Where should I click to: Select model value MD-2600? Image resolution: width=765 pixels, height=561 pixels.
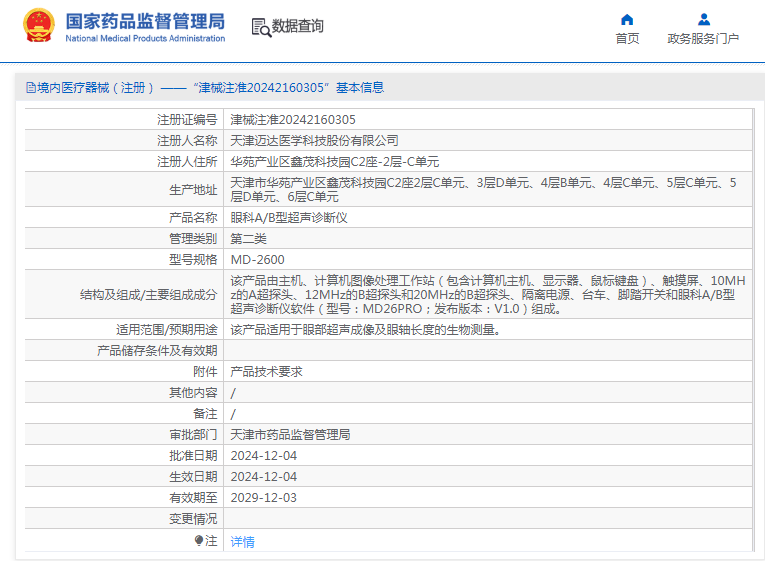pos(258,260)
